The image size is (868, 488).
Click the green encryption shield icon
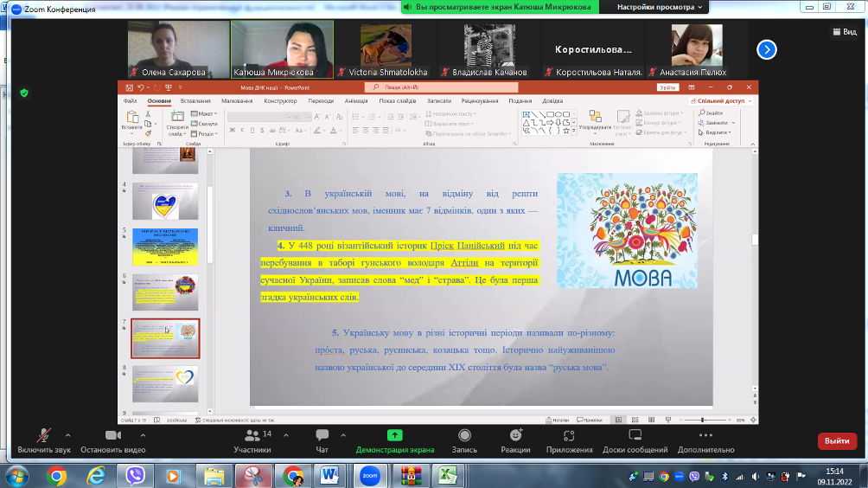click(x=24, y=93)
